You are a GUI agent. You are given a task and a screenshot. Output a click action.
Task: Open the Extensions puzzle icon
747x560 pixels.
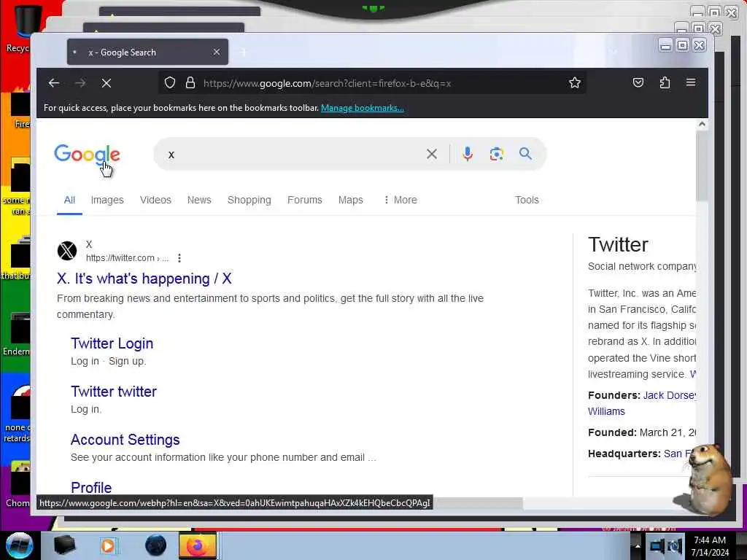665,83
